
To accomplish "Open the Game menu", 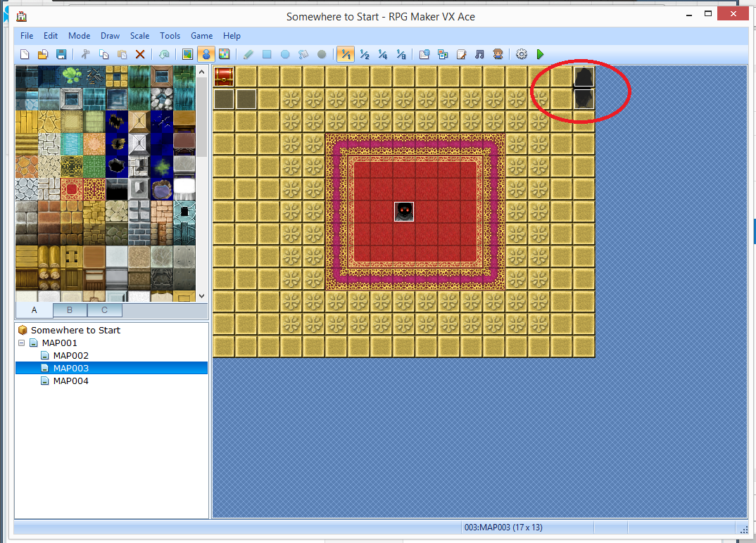I will click(201, 36).
